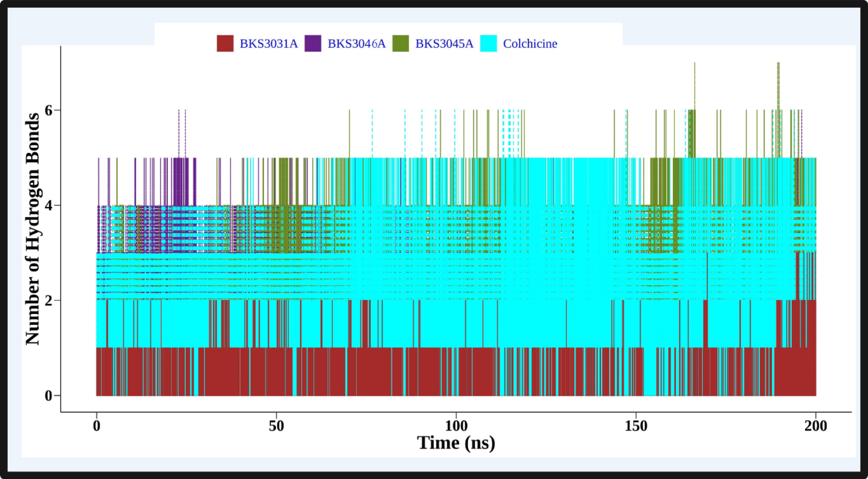Click the y-axis tick label 4
The image size is (868, 479).
[x=48, y=206]
